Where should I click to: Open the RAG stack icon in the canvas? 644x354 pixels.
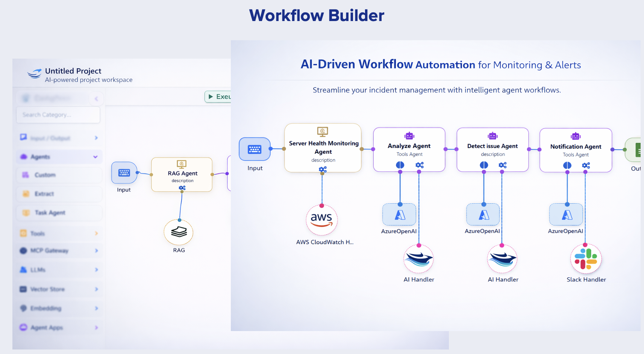[x=178, y=232]
